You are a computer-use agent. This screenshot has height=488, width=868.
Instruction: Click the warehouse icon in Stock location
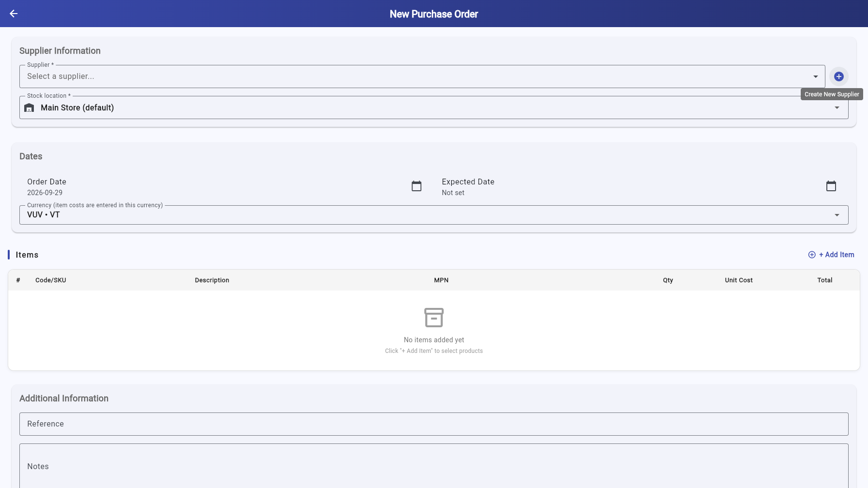pos(29,107)
